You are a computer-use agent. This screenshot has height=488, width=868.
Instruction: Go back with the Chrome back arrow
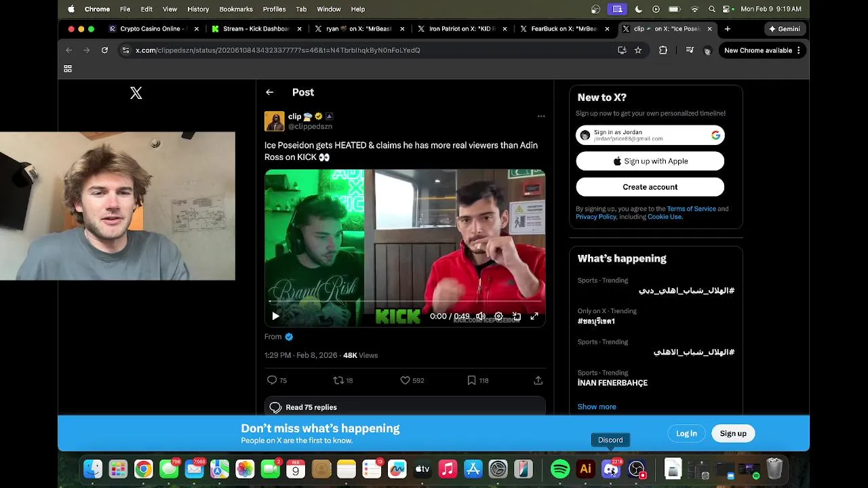pyautogui.click(x=68, y=50)
